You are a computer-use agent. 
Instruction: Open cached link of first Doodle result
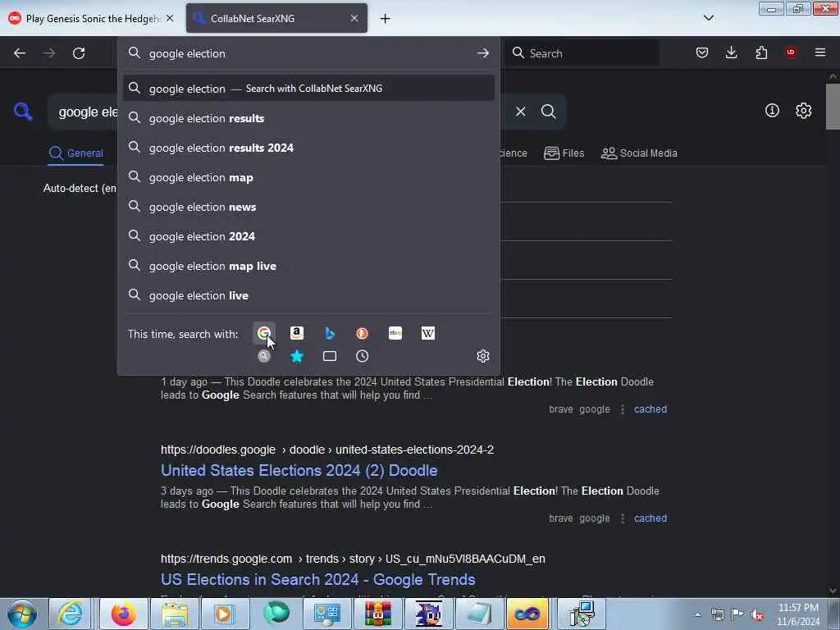[x=651, y=409]
